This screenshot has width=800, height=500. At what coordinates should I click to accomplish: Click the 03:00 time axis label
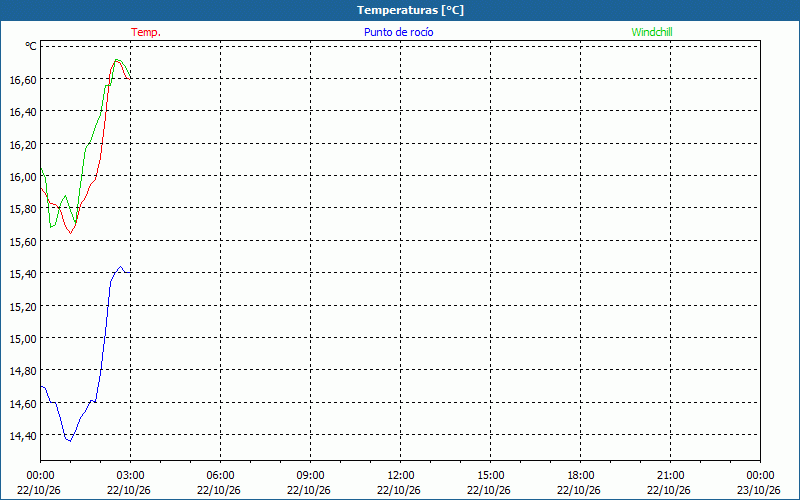[x=131, y=476]
